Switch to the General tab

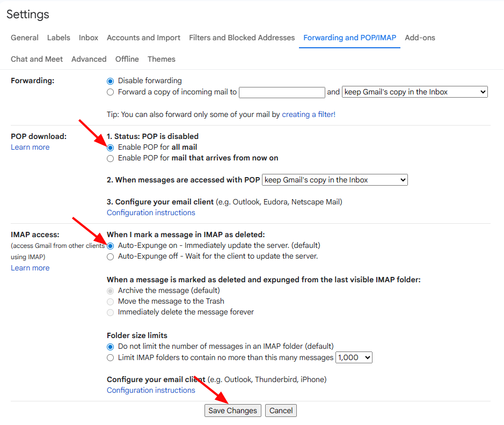(25, 38)
